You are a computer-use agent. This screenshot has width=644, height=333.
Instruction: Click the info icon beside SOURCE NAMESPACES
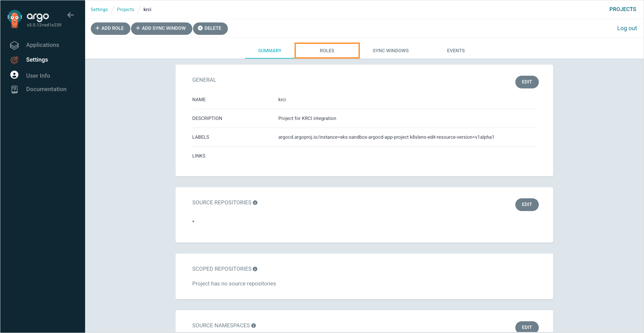pos(254,325)
